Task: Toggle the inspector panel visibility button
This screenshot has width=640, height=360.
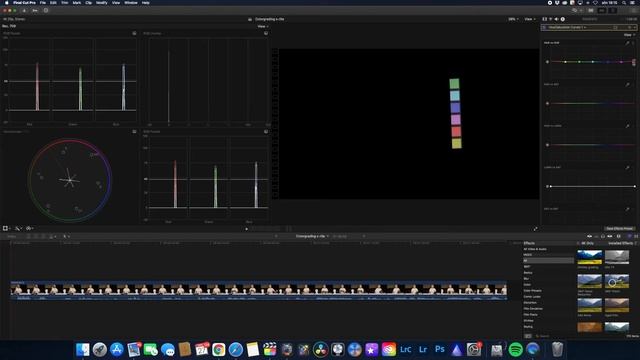Action: point(613,11)
